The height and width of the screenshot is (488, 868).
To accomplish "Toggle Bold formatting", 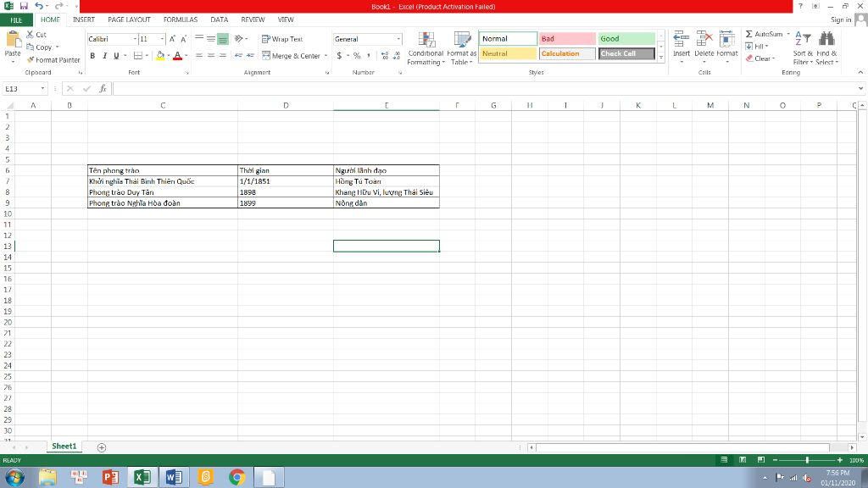I will coord(93,56).
